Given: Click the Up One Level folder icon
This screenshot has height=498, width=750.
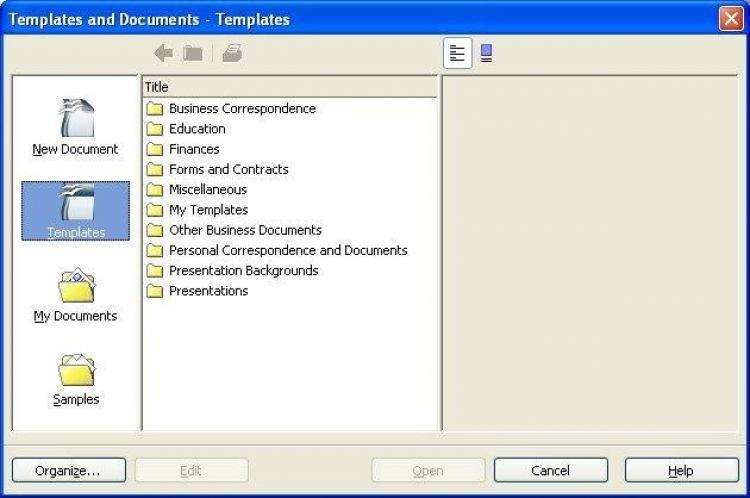Looking at the screenshot, I should point(193,54).
